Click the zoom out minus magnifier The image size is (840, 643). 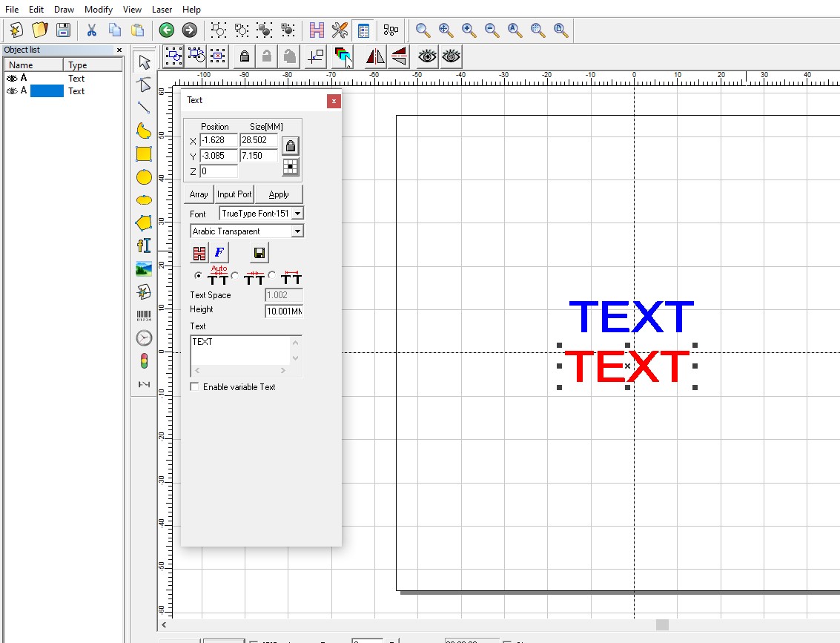492,30
